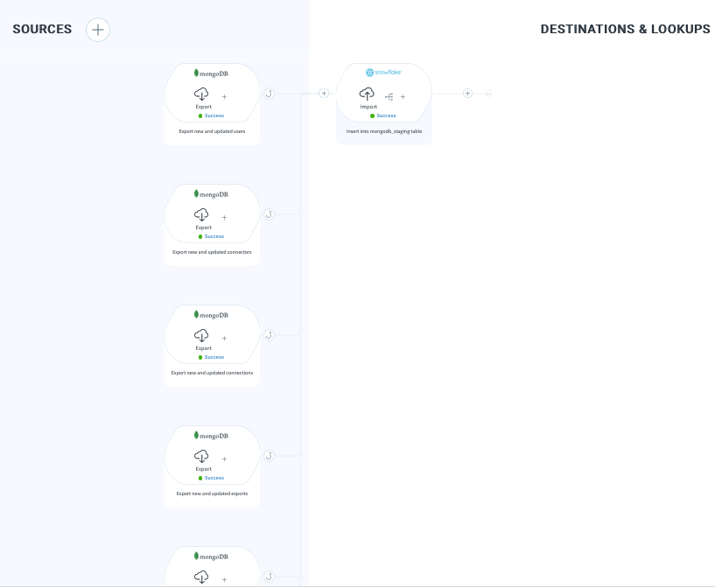The image size is (715, 588).
Task: Select 'Insert into mongodb_staging table' label
Action: [x=384, y=131]
